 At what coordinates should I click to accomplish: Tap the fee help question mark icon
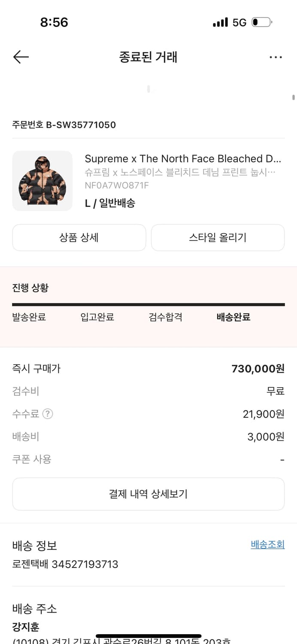click(x=48, y=414)
